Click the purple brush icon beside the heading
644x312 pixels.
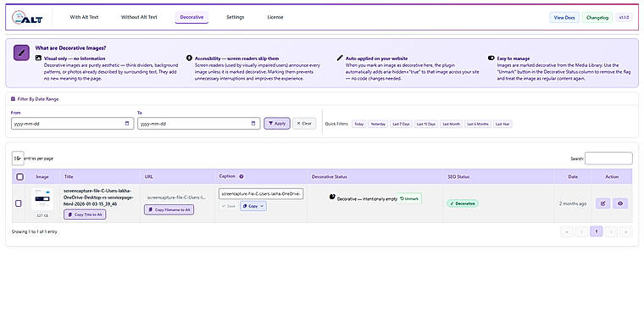(x=21, y=53)
